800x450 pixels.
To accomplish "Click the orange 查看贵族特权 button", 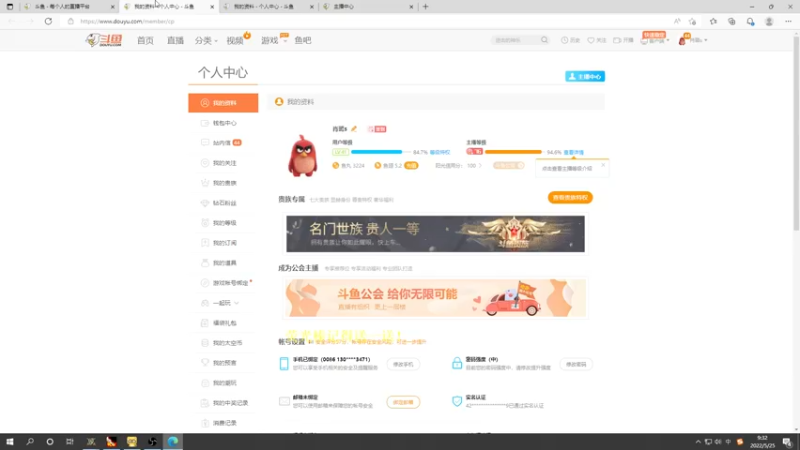I will (570, 197).
